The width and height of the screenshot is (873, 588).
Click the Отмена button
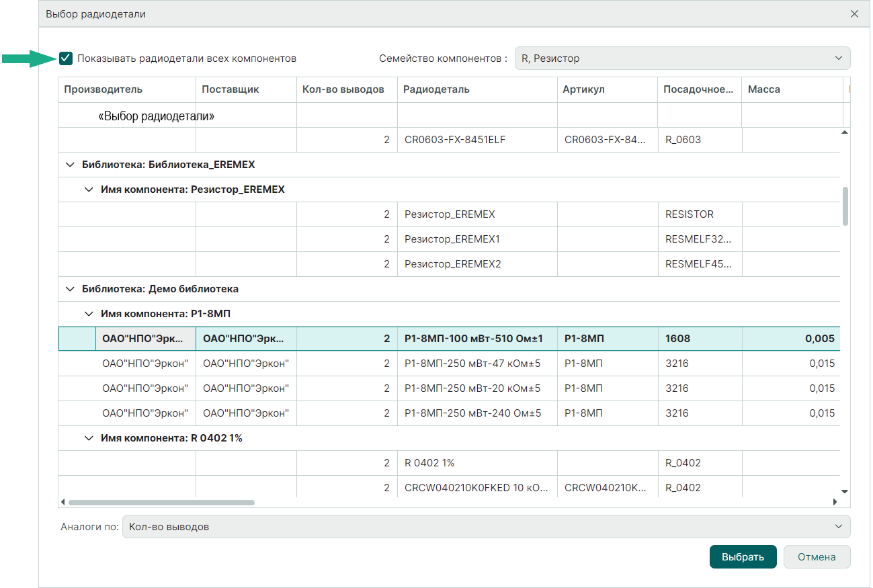(x=817, y=557)
